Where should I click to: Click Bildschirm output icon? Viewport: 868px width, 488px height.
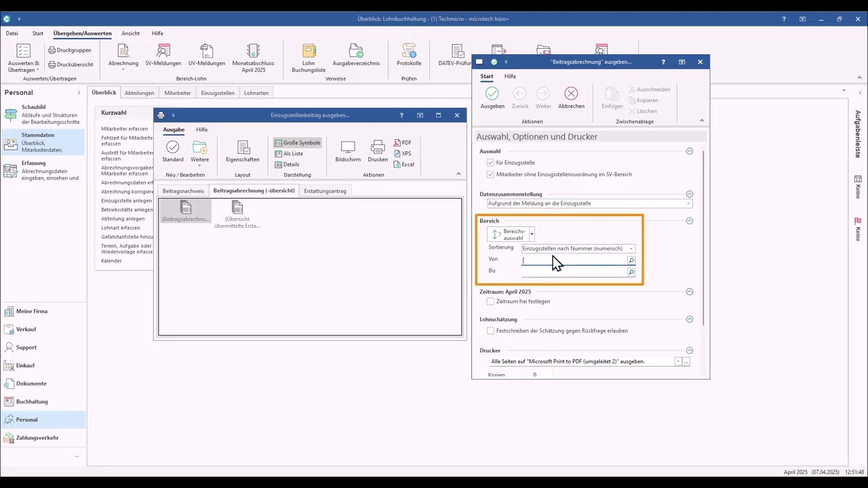[x=348, y=147]
